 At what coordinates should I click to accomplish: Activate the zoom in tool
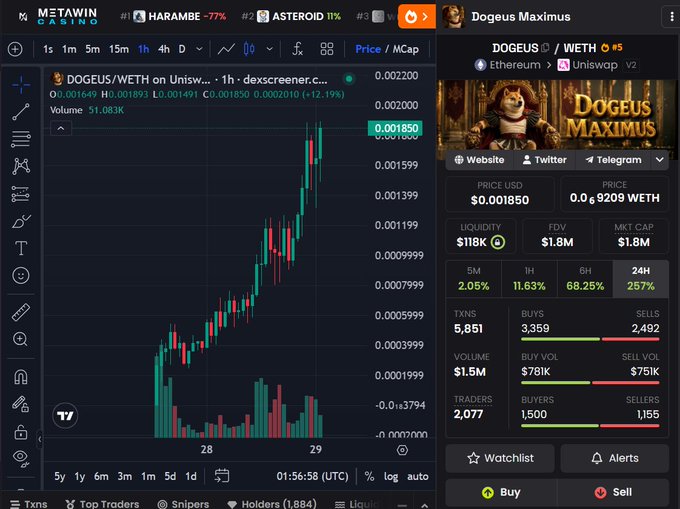pos(21,339)
